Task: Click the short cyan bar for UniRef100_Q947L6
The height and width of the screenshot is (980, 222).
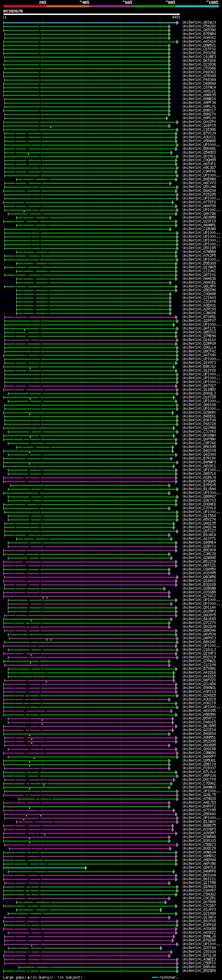Action: [45, 867]
